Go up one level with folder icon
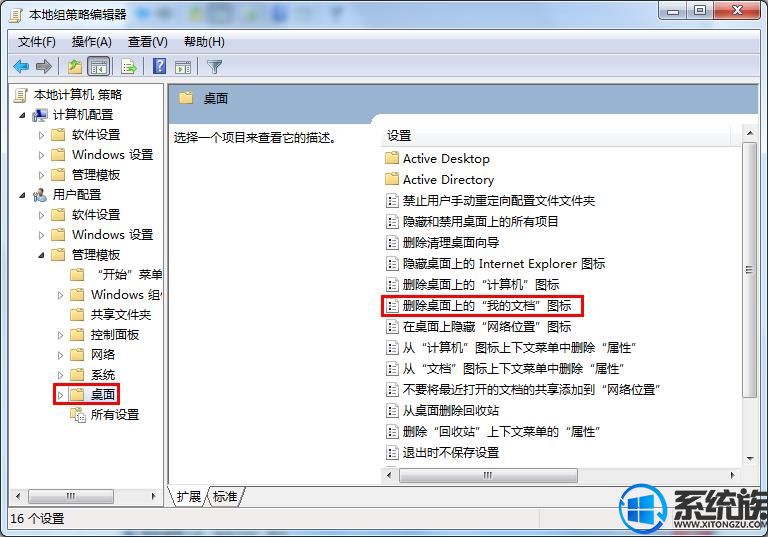 click(x=74, y=66)
